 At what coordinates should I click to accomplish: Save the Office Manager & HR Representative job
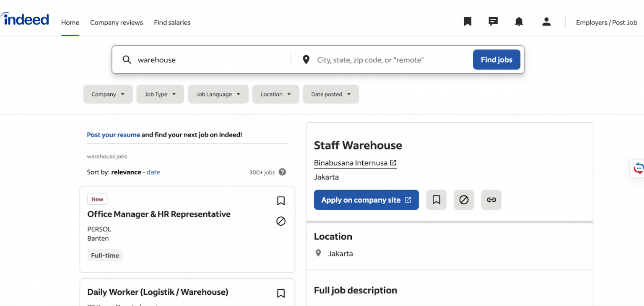pos(280,201)
